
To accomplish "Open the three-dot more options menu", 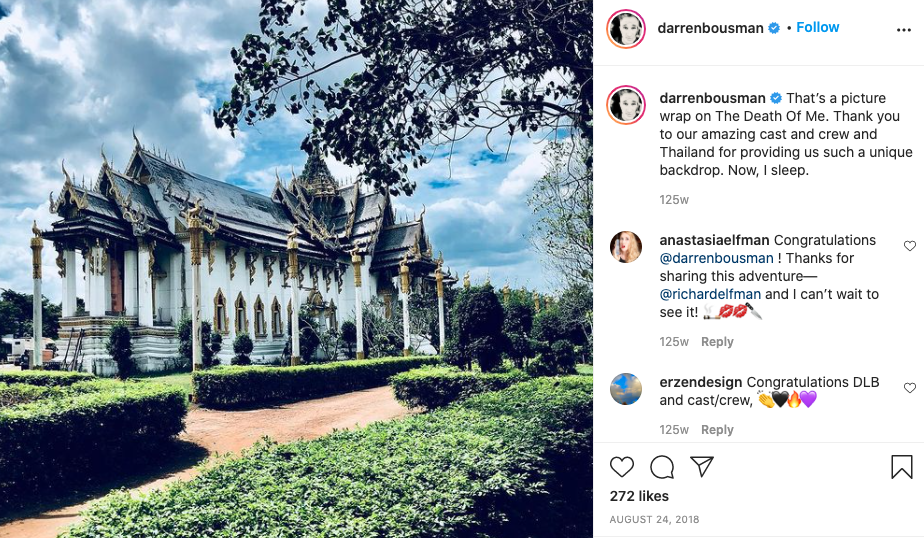I will click(903, 30).
